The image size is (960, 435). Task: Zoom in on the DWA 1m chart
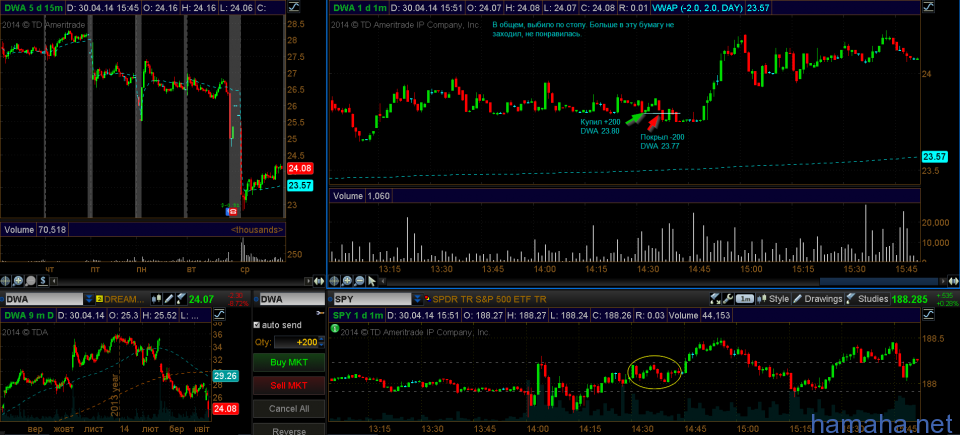coord(347,281)
